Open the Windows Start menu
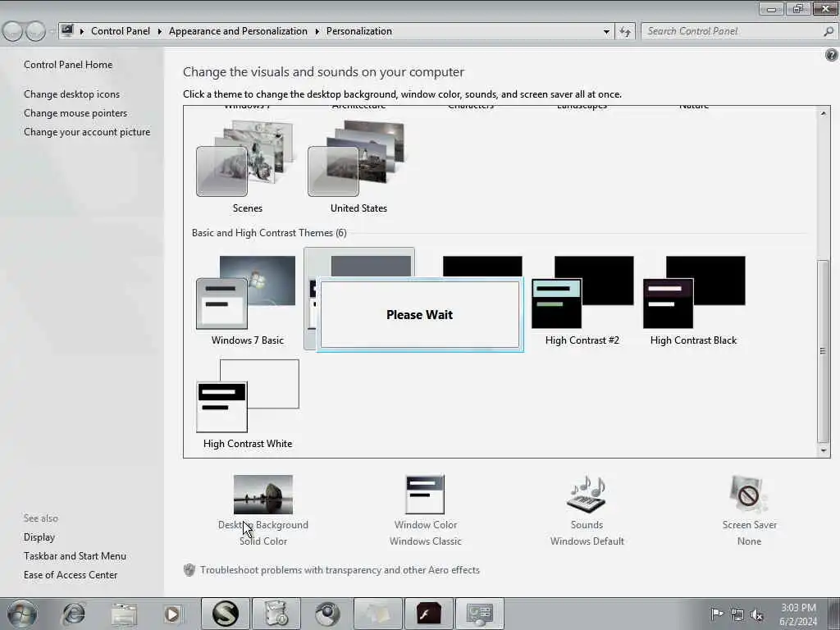 pyautogui.click(x=22, y=614)
